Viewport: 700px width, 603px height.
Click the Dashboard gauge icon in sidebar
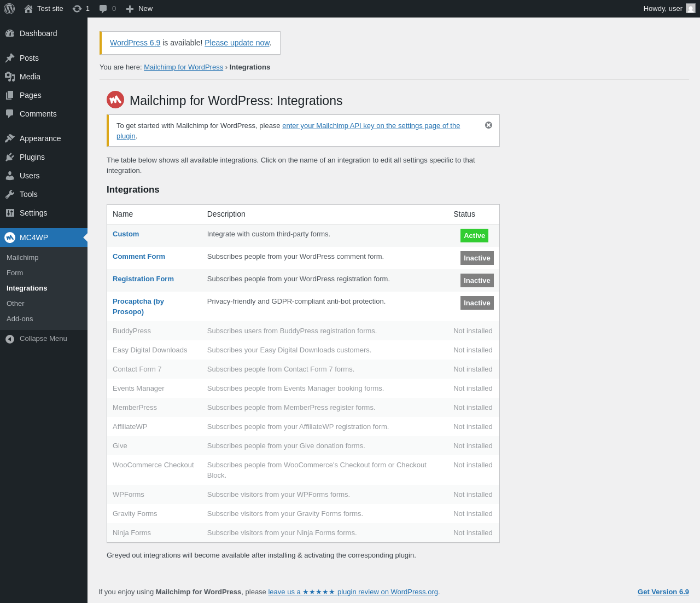coord(10,33)
